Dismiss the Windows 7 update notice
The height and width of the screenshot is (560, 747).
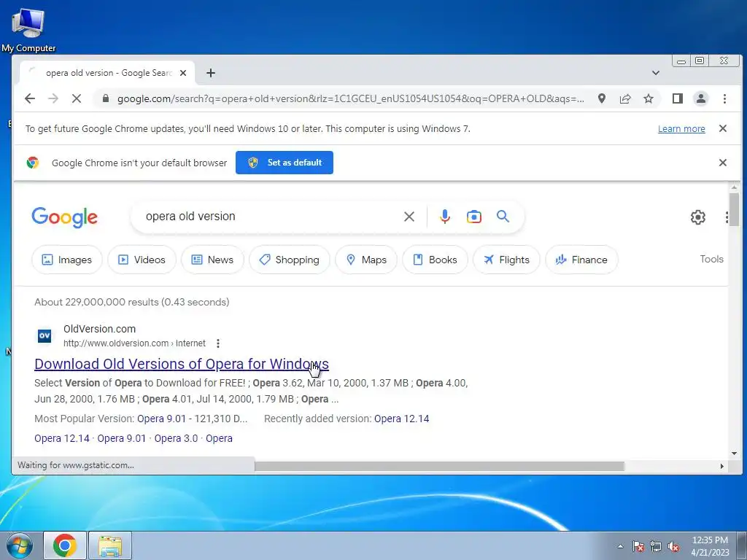click(x=723, y=128)
